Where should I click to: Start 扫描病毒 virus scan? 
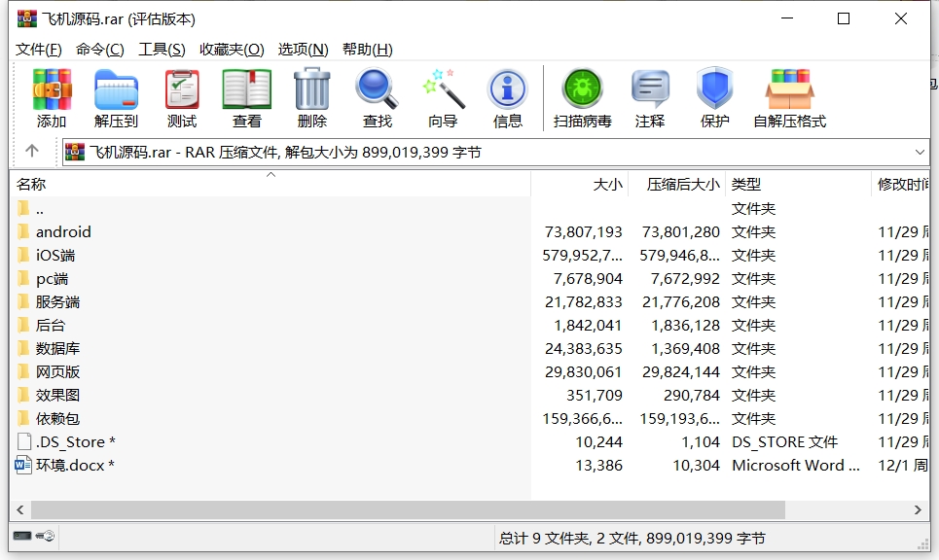click(582, 98)
